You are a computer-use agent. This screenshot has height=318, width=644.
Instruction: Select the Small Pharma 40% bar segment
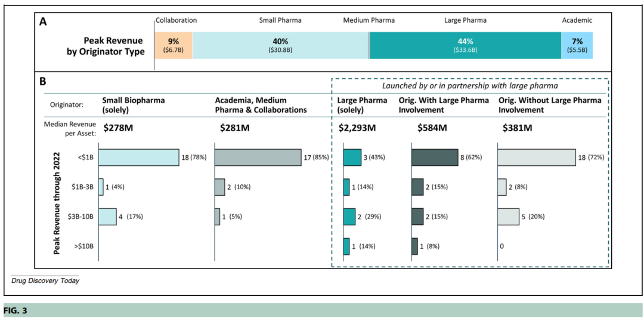tap(280, 45)
